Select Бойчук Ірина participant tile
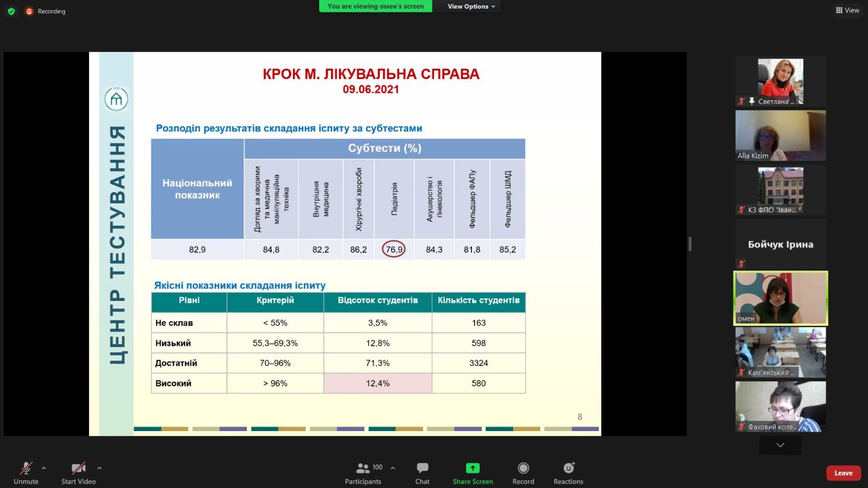 [780, 244]
